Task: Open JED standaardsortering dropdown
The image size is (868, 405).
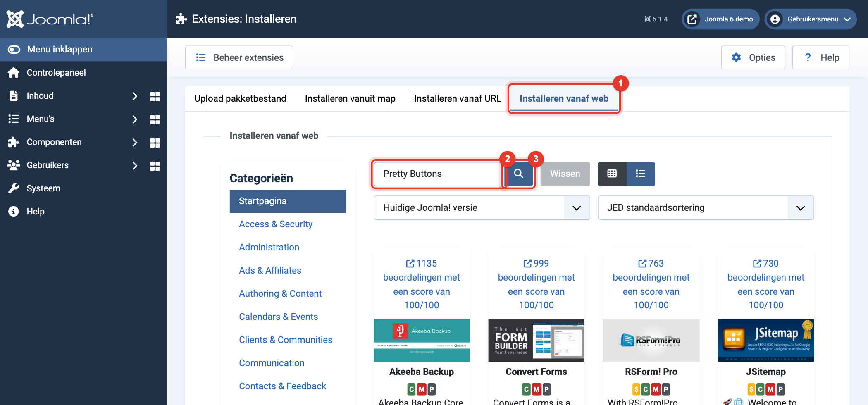Action: (x=706, y=208)
